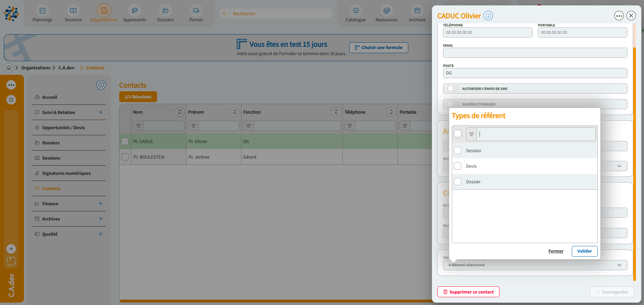The height and width of the screenshot is (305, 644).
Task: Open the Catalogue icon
Action: coord(356,11)
